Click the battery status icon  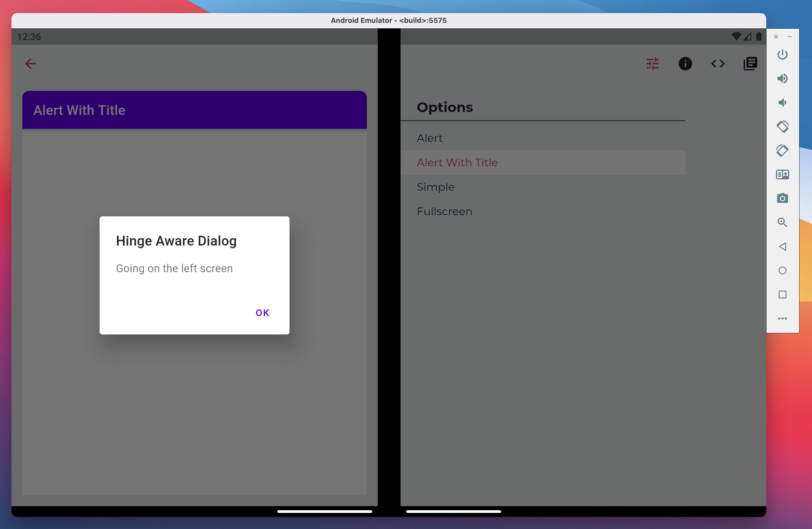point(758,36)
